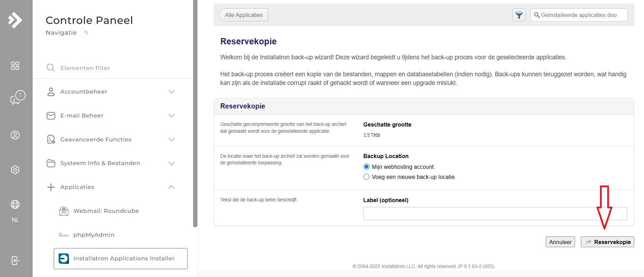Open the settings gear icon in sidebar
The height and width of the screenshot is (277, 644).
coord(15,170)
